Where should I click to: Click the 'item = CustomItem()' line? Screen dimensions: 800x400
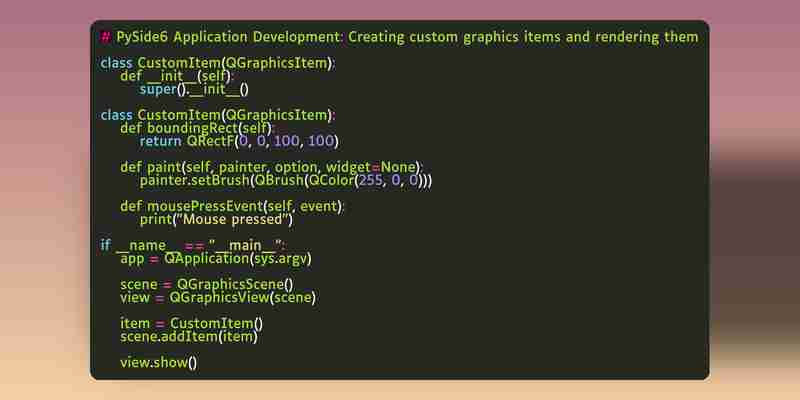192,323
